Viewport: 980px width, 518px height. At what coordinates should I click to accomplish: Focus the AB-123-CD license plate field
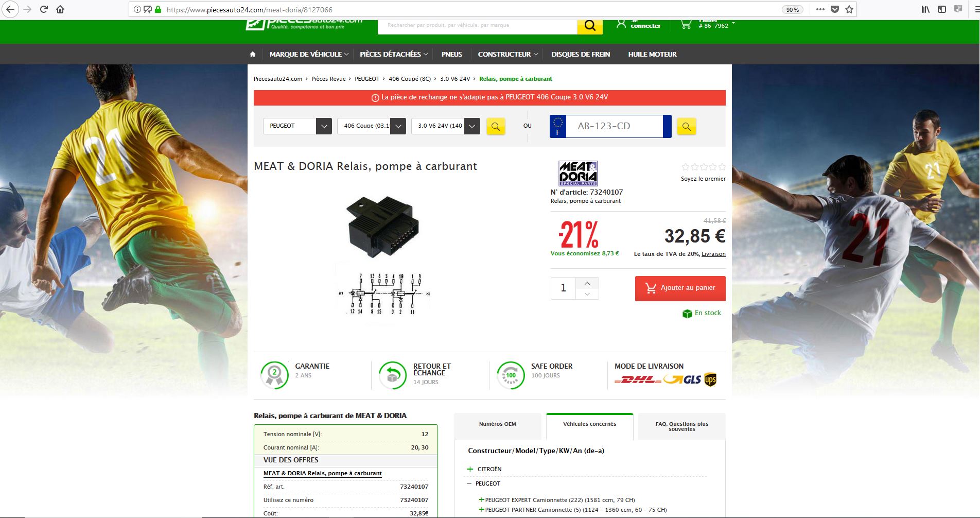click(x=614, y=126)
